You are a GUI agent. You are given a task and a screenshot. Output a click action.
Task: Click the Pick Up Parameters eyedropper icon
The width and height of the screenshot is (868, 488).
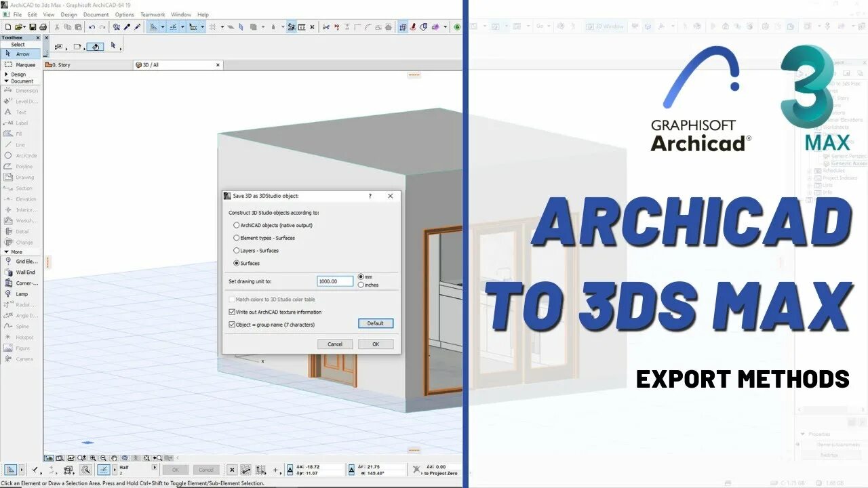(127, 27)
